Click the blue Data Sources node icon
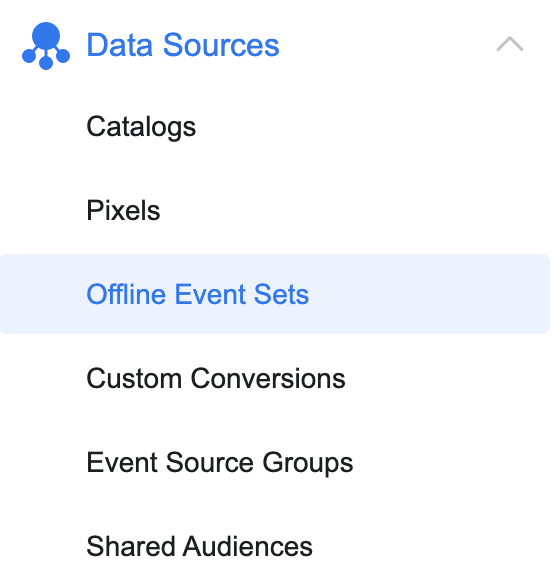The width and height of the screenshot is (554, 584). tap(46, 45)
